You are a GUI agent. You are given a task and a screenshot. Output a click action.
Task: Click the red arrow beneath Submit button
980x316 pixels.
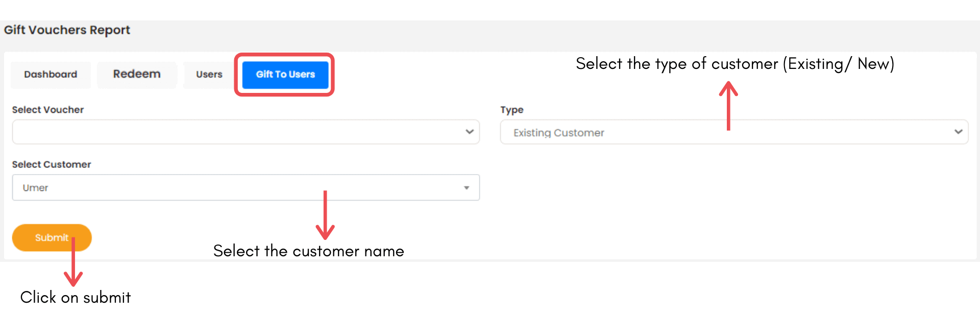pos(73,263)
